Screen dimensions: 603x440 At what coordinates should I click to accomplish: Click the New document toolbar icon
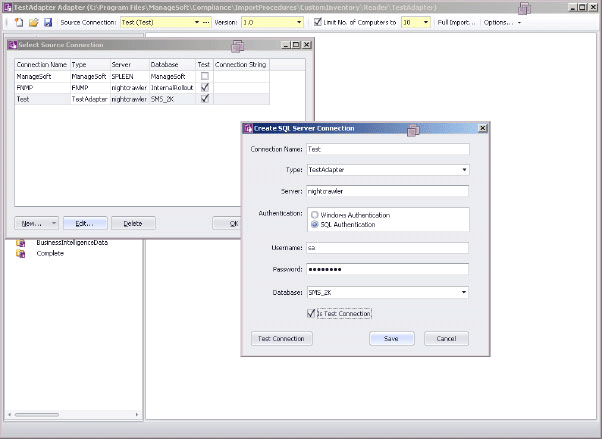point(18,21)
